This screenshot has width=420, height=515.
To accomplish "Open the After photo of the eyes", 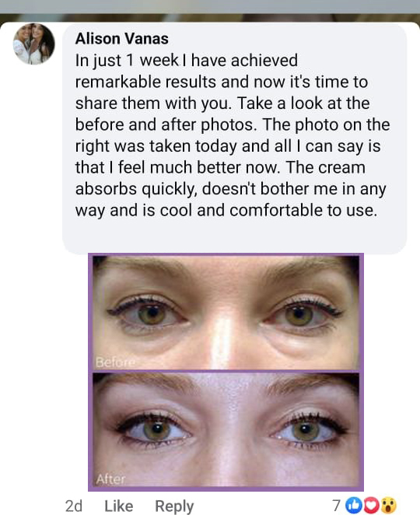I will click(x=226, y=429).
